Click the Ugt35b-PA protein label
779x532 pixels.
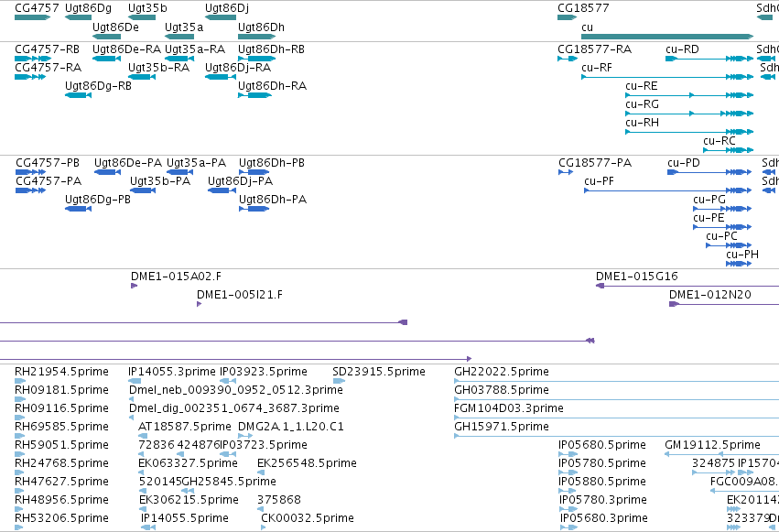click(160, 181)
